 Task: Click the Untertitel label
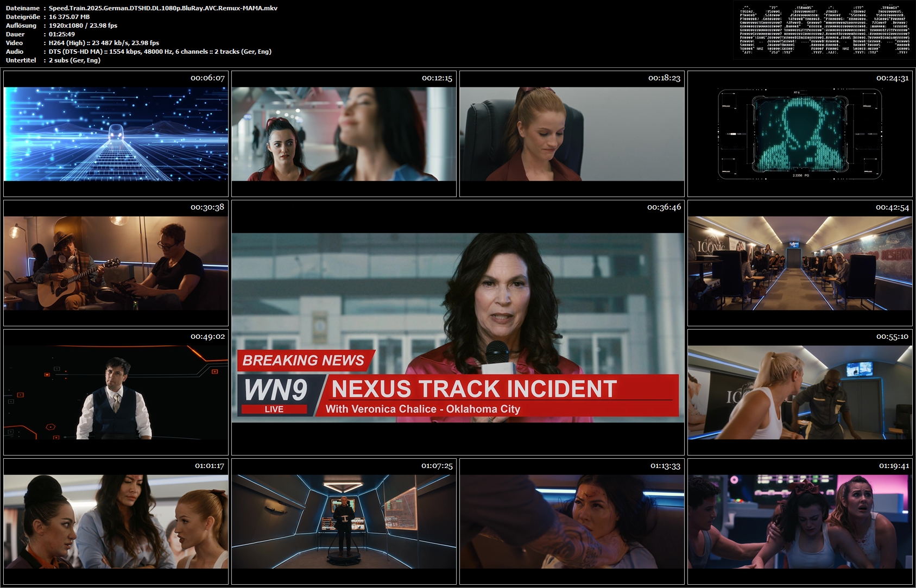pyautogui.click(x=21, y=60)
